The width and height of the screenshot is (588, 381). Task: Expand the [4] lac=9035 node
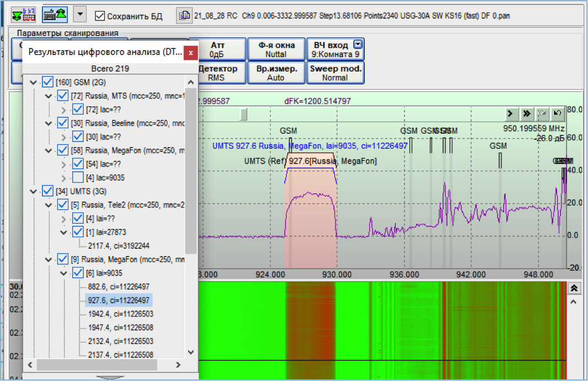(x=64, y=178)
